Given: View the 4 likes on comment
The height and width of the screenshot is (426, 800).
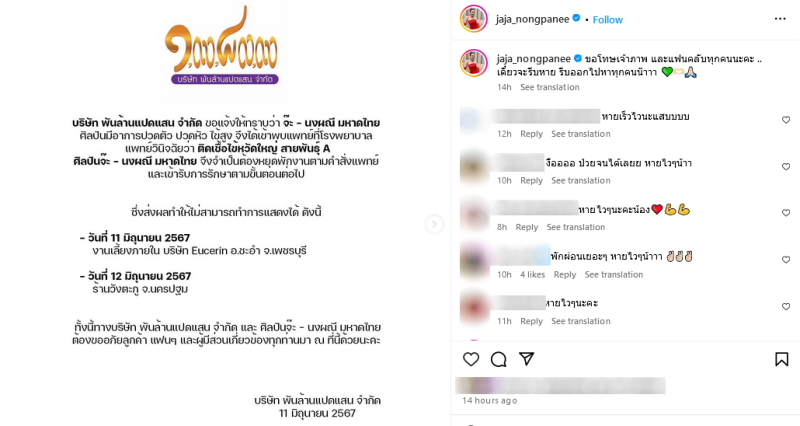Looking at the screenshot, I should [533, 274].
